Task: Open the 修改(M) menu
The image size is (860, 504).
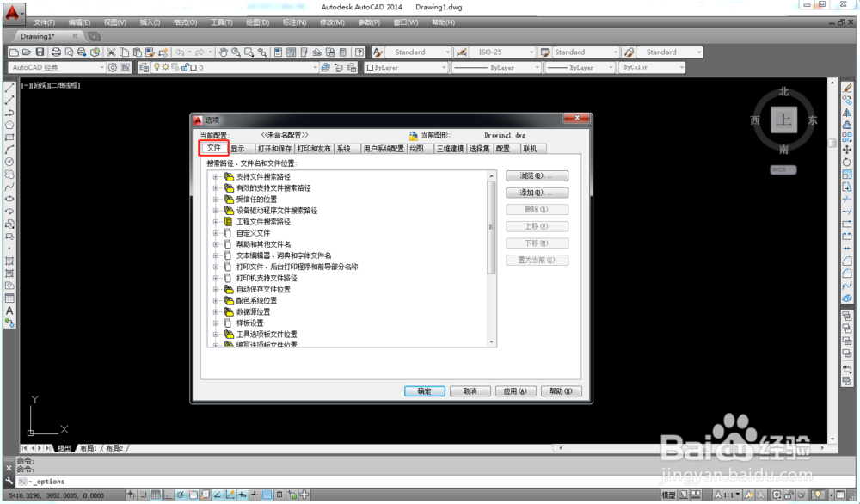Action: (x=332, y=22)
